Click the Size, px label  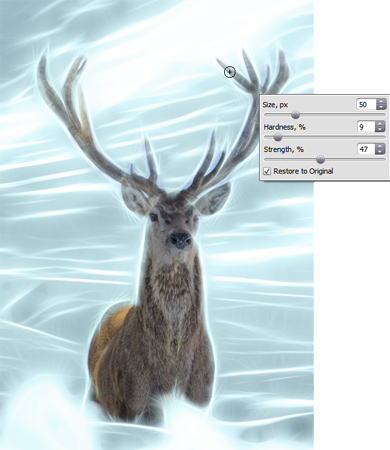275,105
